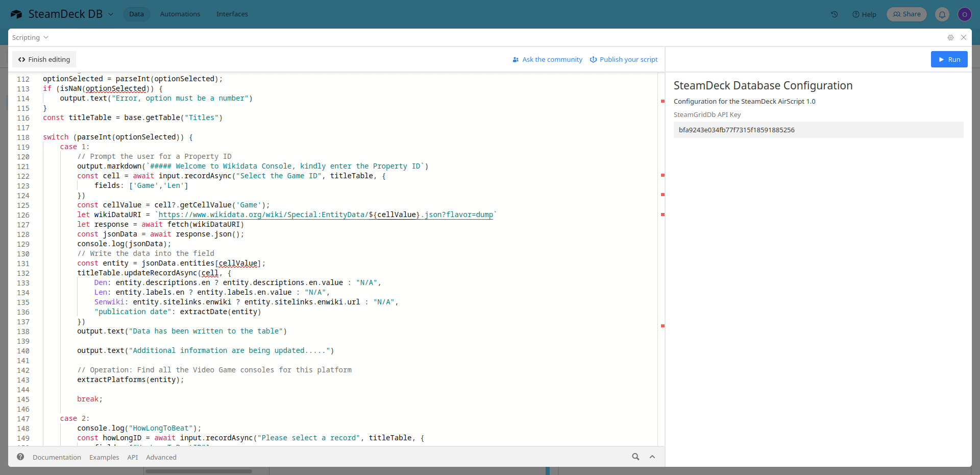Close the Scripting extension panel
Viewport: 980px width, 475px height.
click(x=964, y=38)
